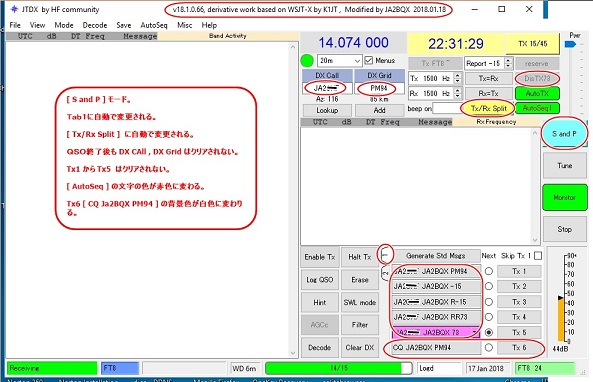
Task: Click the DX Grid input field
Action: pyautogui.click(x=379, y=88)
